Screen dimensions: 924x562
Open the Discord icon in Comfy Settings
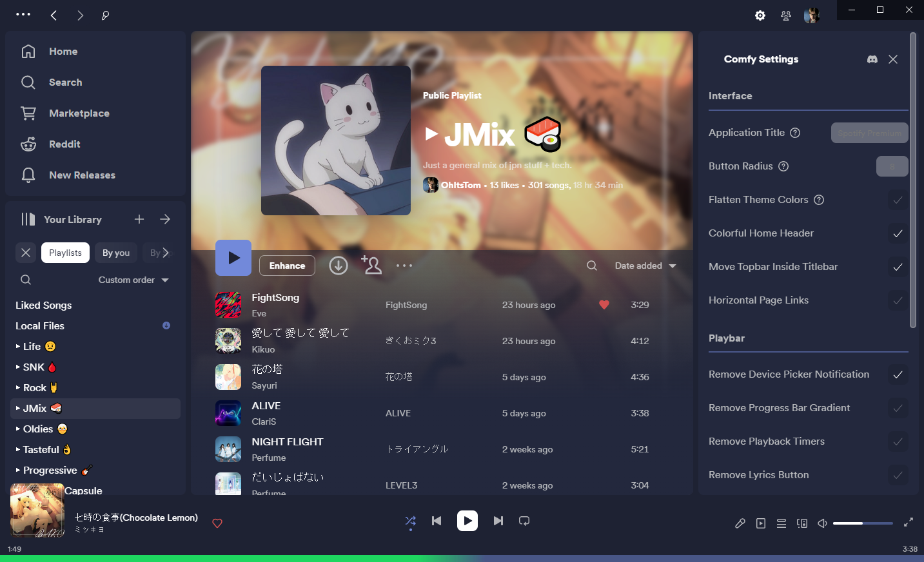pos(872,59)
